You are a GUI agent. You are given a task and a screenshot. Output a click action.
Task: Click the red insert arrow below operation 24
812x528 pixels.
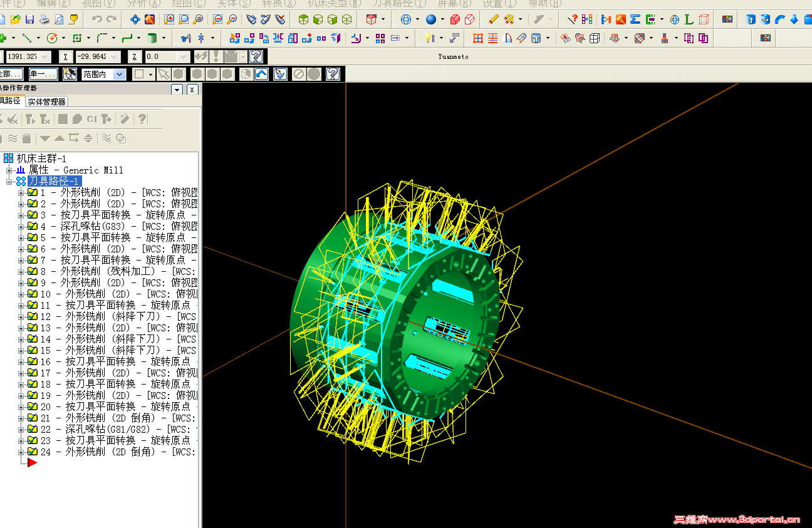tap(32, 463)
